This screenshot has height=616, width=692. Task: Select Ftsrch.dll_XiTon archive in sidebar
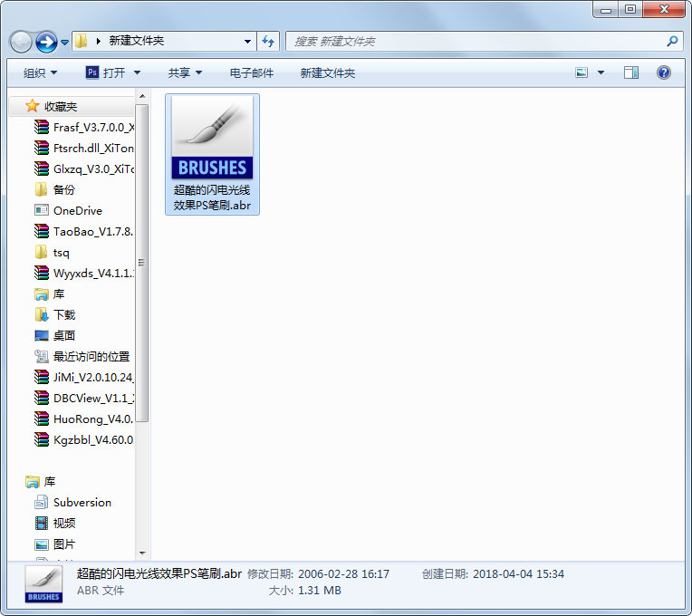coord(84,149)
